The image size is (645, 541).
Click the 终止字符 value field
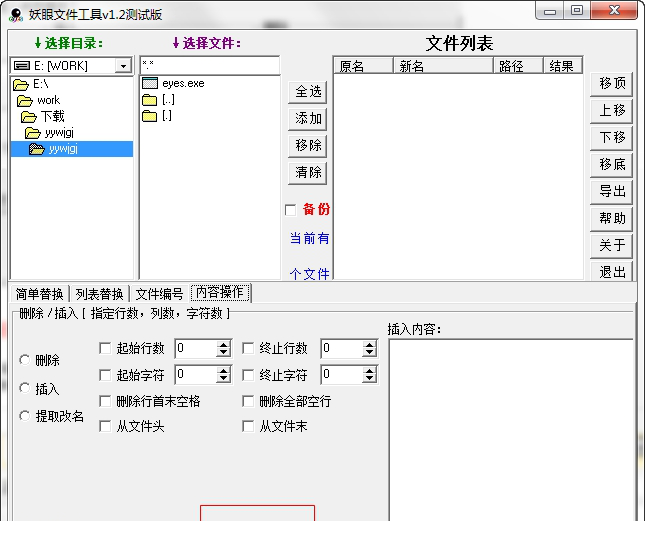click(342, 375)
